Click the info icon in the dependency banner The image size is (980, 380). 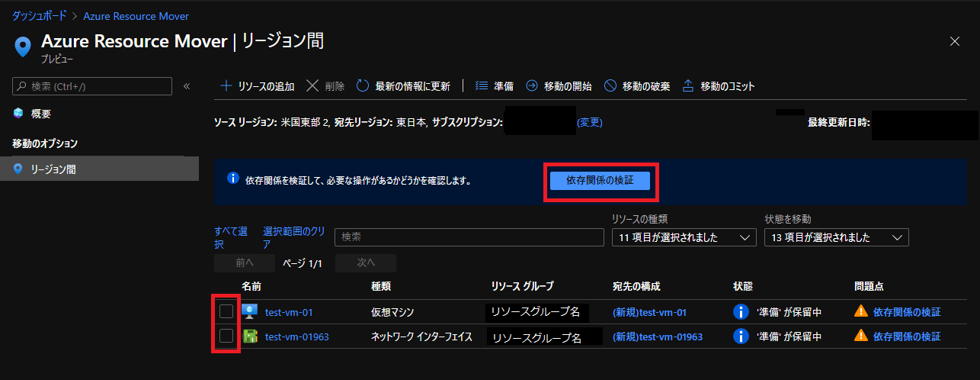234,179
